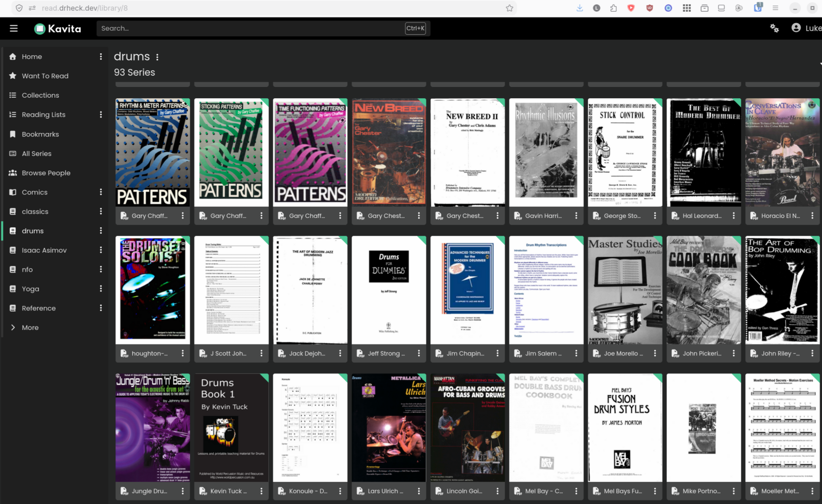Open the Reading Lists three-dot menu

(101, 114)
